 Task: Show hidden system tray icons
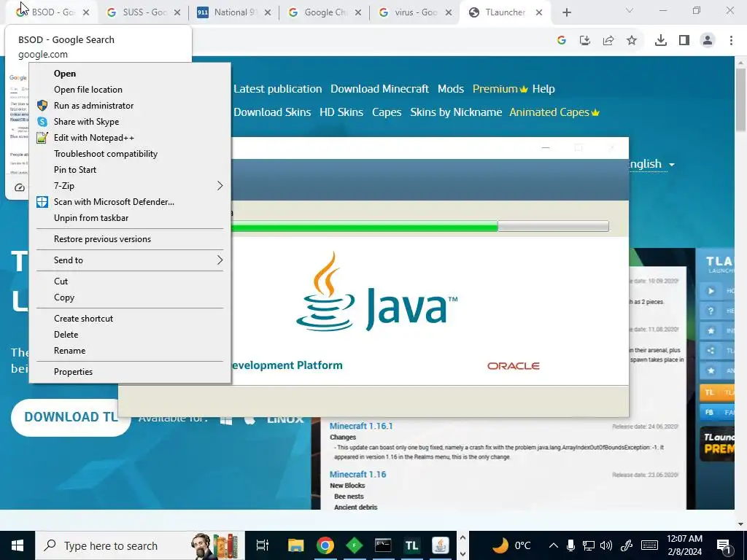(553, 545)
